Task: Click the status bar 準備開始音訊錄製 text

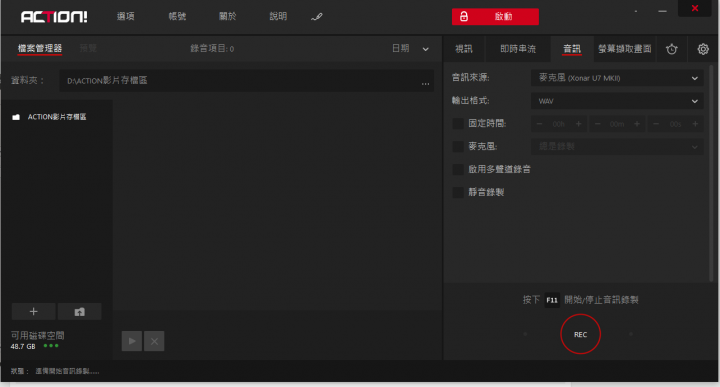Action: (67, 371)
